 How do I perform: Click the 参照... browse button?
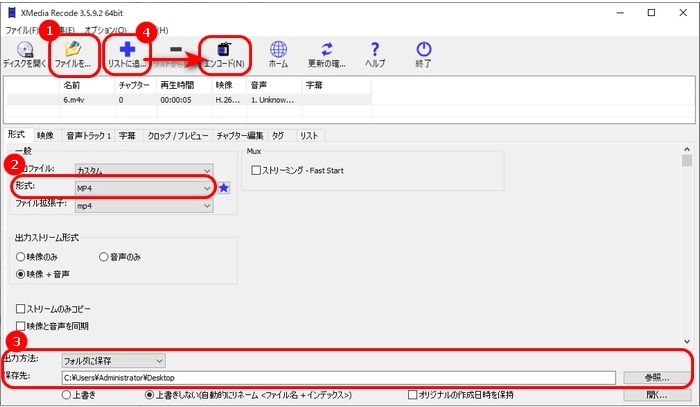click(655, 378)
